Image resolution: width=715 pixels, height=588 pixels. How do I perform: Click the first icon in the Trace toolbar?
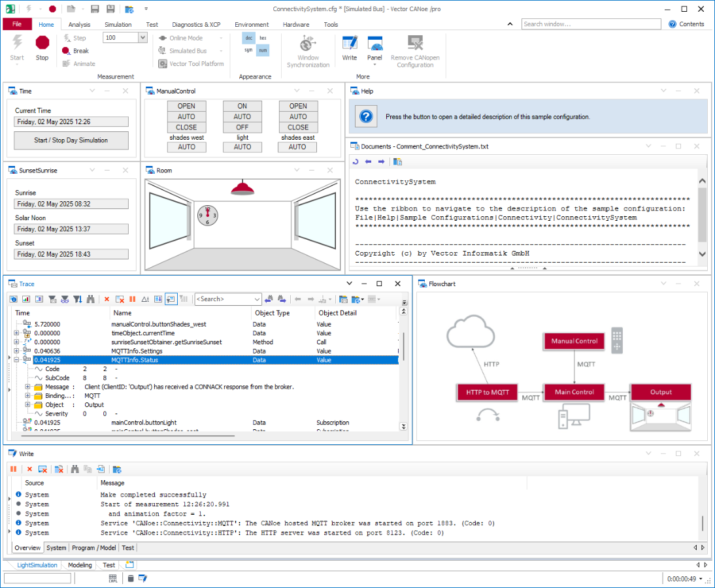tap(13, 299)
